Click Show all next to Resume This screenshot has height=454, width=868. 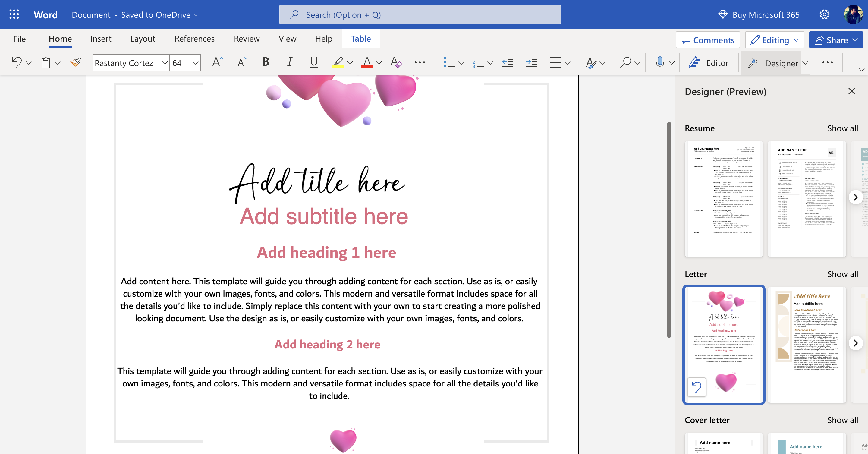[x=842, y=128]
